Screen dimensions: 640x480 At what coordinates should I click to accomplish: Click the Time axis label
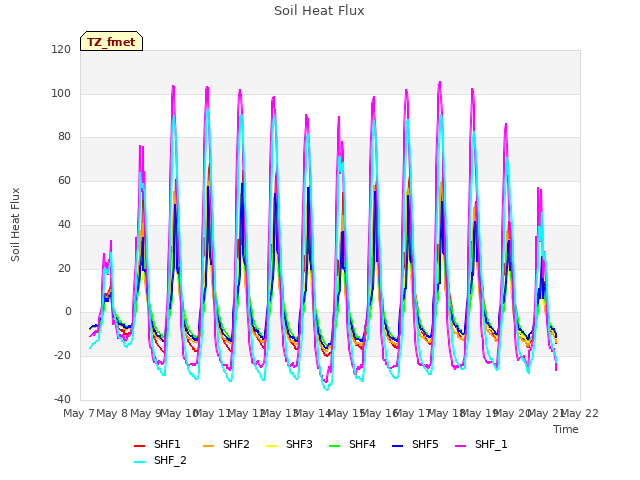click(x=566, y=429)
